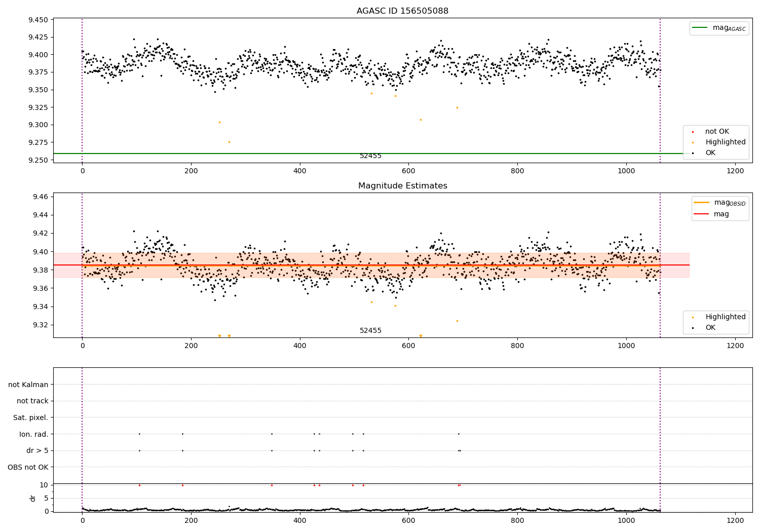Click red line sample beside 'mag' legend entry
The height and width of the screenshot is (532, 760).
coord(701,214)
